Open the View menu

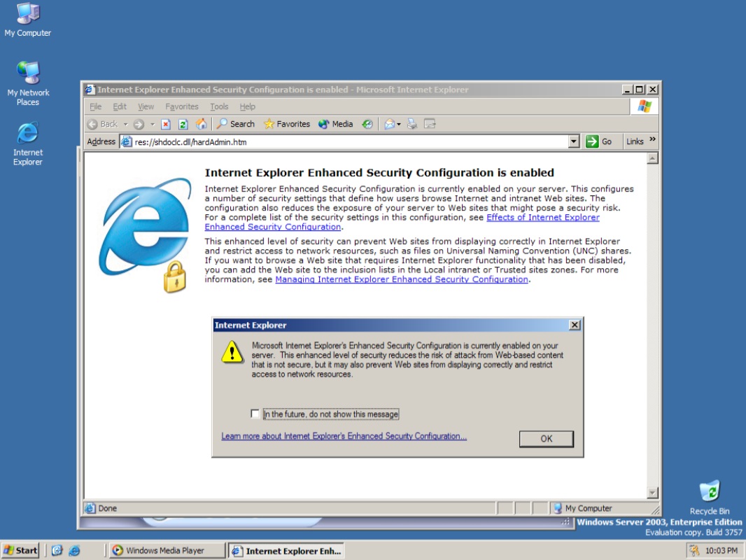[146, 106]
